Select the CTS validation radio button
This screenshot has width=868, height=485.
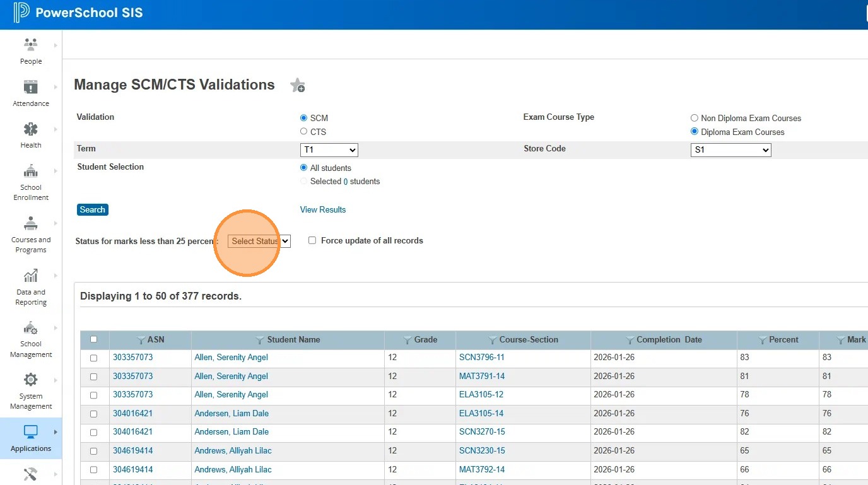tap(303, 132)
